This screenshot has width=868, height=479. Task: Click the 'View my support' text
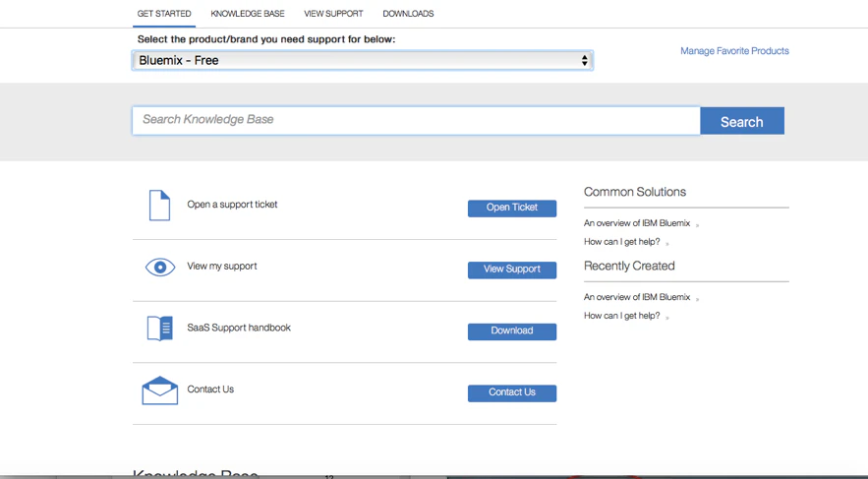point(222,267)
